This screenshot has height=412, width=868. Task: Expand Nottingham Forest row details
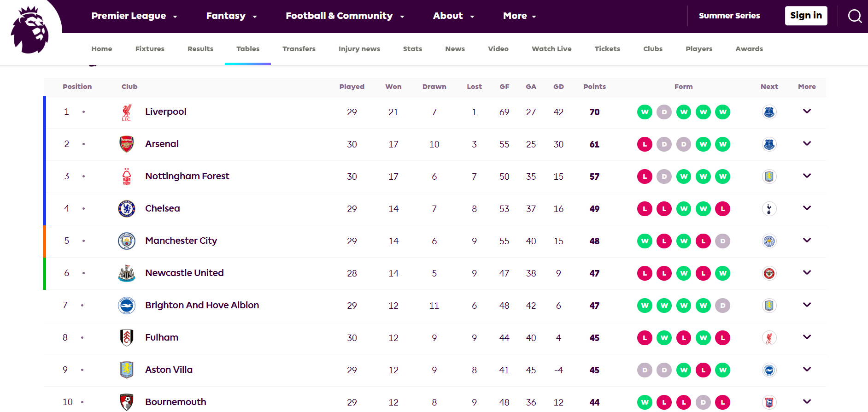click(807, 176)
